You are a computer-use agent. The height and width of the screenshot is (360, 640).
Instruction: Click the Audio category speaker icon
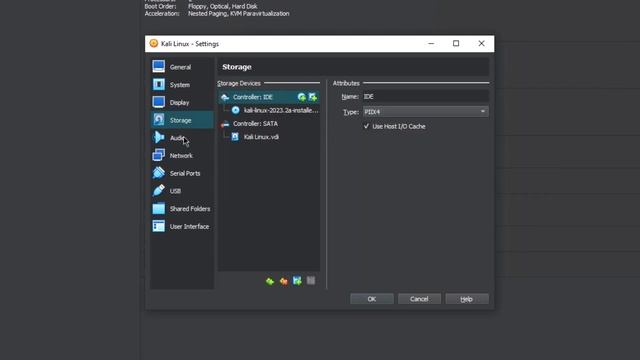click(x=158, y=138)
